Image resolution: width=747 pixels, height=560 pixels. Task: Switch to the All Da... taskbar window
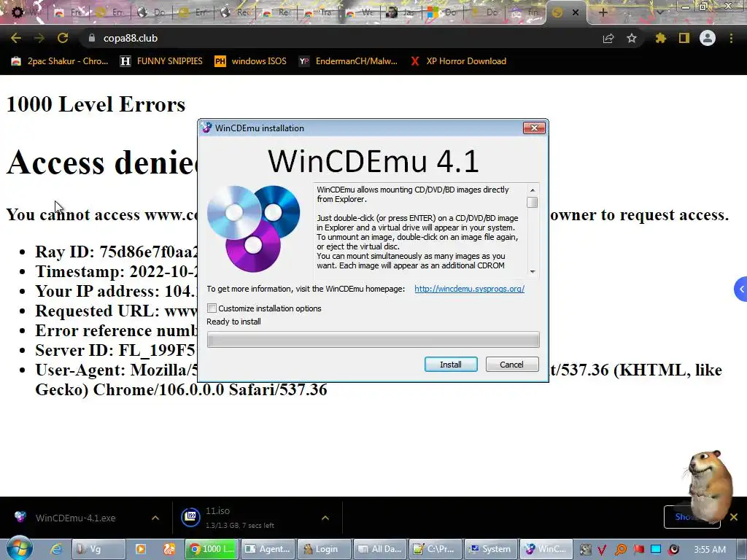tap(379, 549)
